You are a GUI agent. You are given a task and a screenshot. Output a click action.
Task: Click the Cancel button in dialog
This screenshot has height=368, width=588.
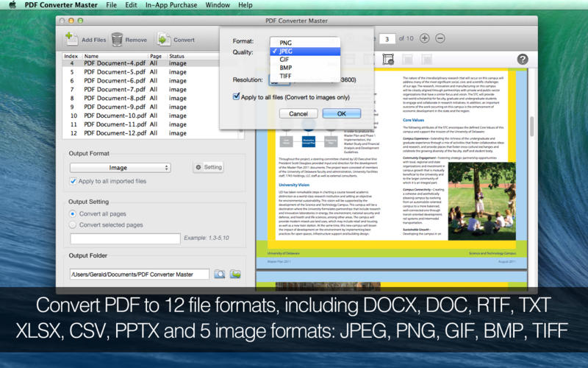click(298, 113)
